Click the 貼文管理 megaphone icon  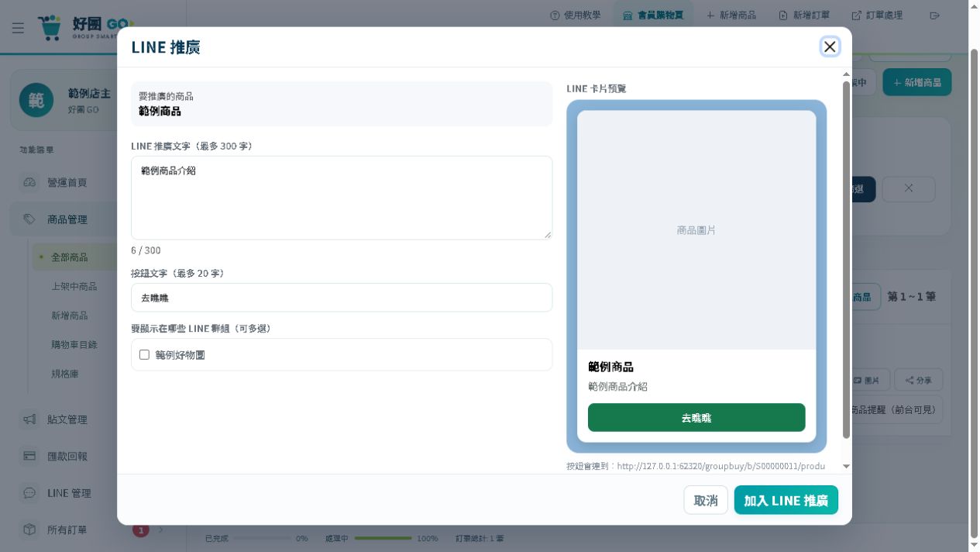pyautogui.click(x=29, y=419)
